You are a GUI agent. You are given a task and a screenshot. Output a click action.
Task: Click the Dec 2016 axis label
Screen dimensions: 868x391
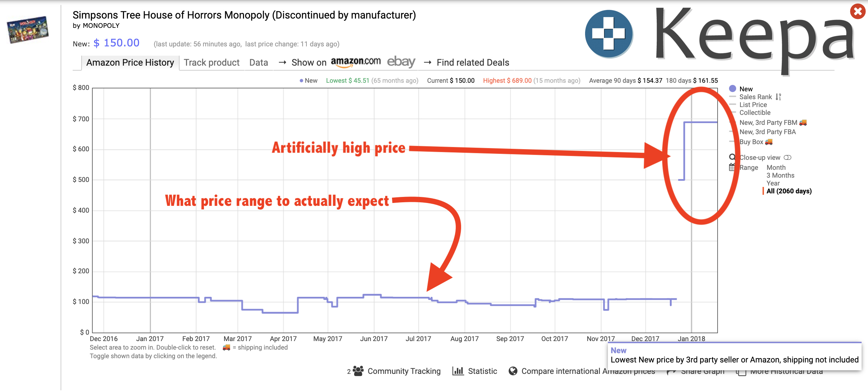(x=104, y=339)
